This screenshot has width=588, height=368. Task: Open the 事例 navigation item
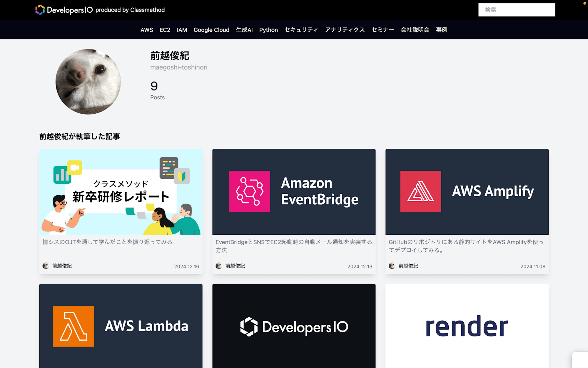click(x=442, y=30)
